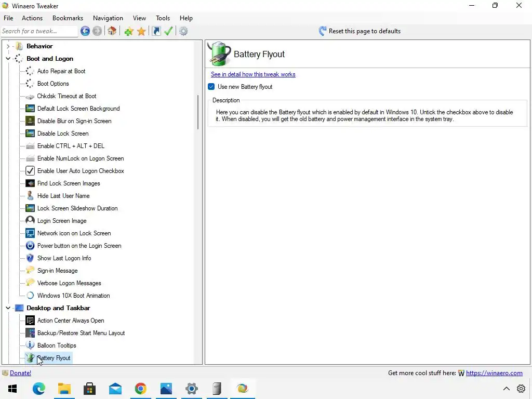Select Battery Flyout tree item
The width and height of the screenshot is (532, 399).
pyautogui.click(x=54, y=358)
